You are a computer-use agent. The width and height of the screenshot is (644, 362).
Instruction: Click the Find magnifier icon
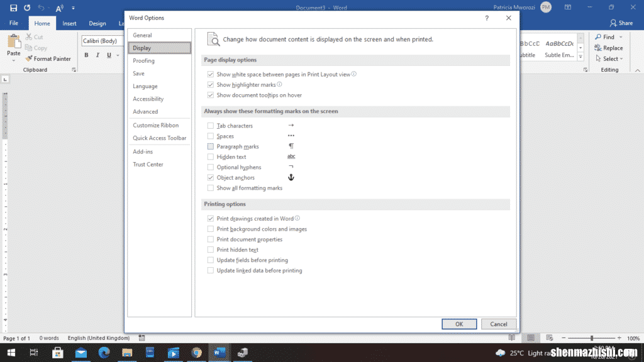click(598, 37)
